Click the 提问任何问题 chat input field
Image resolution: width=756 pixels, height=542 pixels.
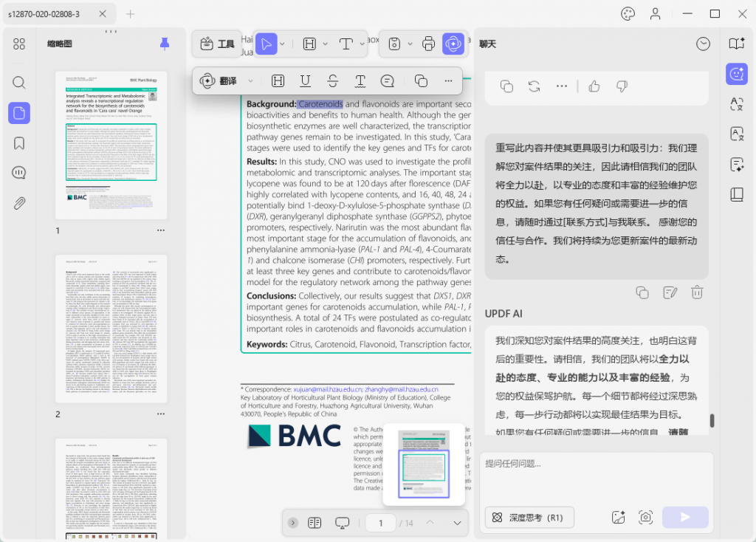(597, 464)
